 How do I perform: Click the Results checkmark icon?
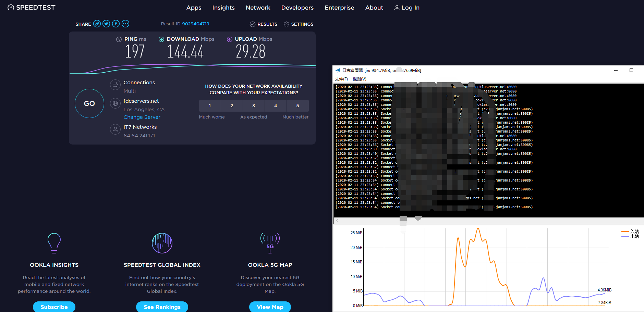coord(253,24)
